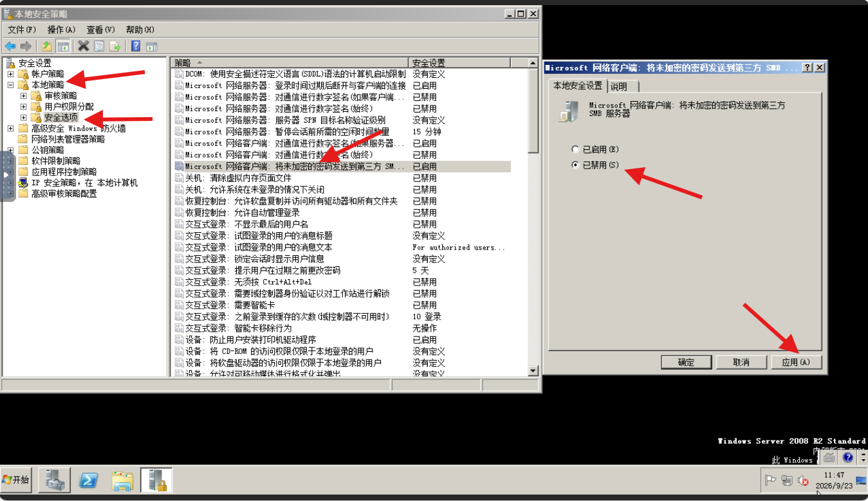Screen dimensions: 868x501
Task: Click the 取消 button
Action: [741, 362]
